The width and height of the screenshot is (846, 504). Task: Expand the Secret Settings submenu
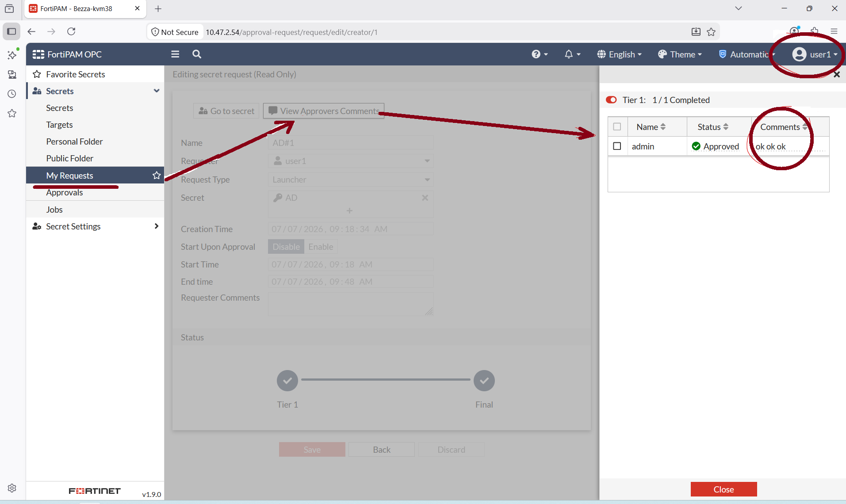tap(95, 226)
